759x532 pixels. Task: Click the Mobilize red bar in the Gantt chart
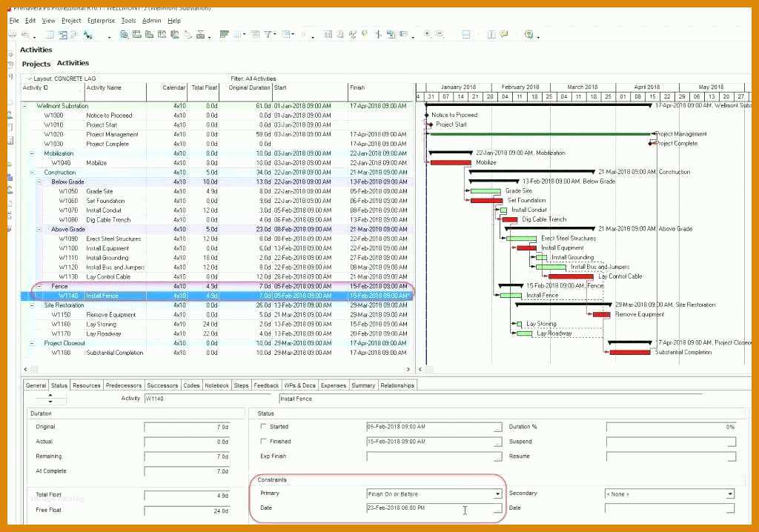(451, 163)
